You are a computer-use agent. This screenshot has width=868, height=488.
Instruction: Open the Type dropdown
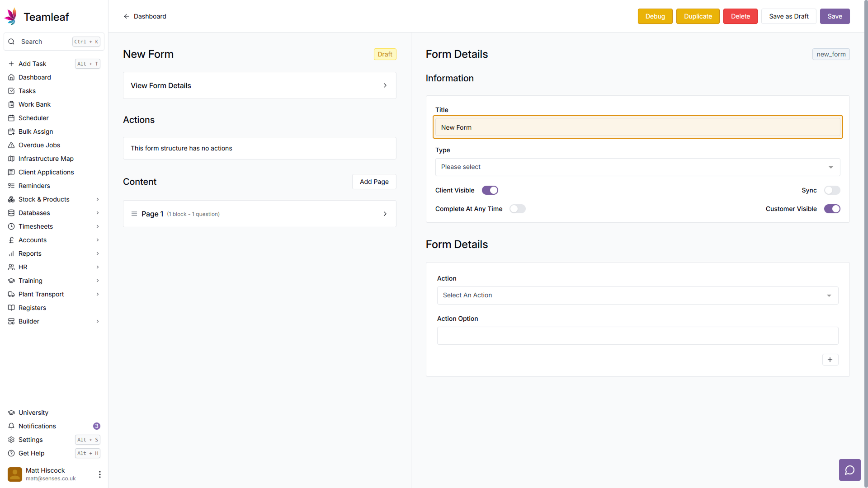point(637,167)
